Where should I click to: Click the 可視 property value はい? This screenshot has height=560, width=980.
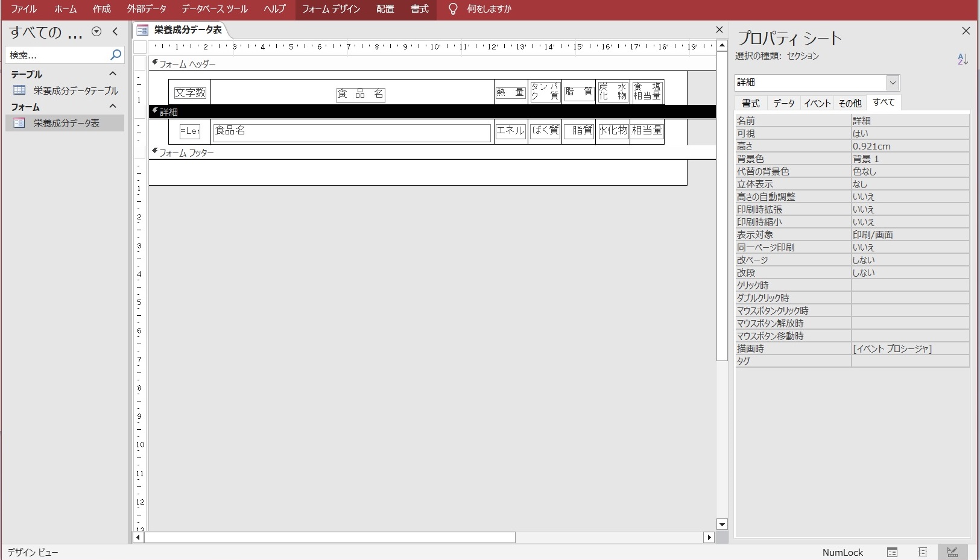pyautogui.click(x=910, y=133)
